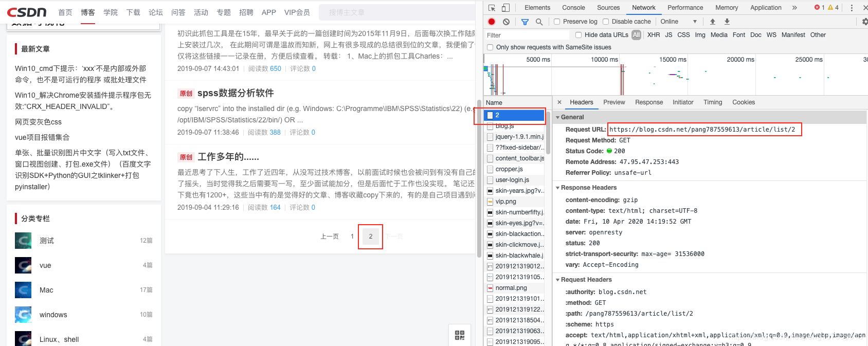Enable Disable cache

[x=606, y=22]
